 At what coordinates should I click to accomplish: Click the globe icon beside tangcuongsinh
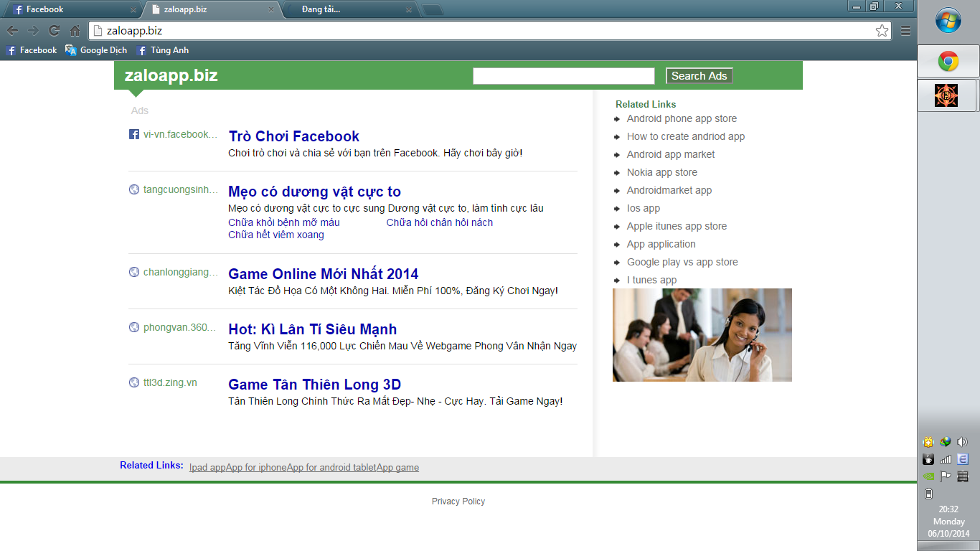point(134,189)
